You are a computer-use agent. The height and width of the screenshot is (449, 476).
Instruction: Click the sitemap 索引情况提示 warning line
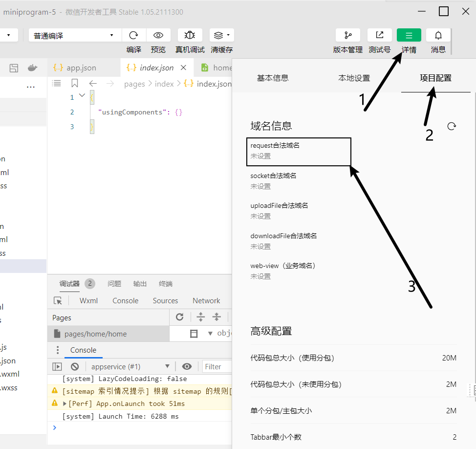coord(140,391)
